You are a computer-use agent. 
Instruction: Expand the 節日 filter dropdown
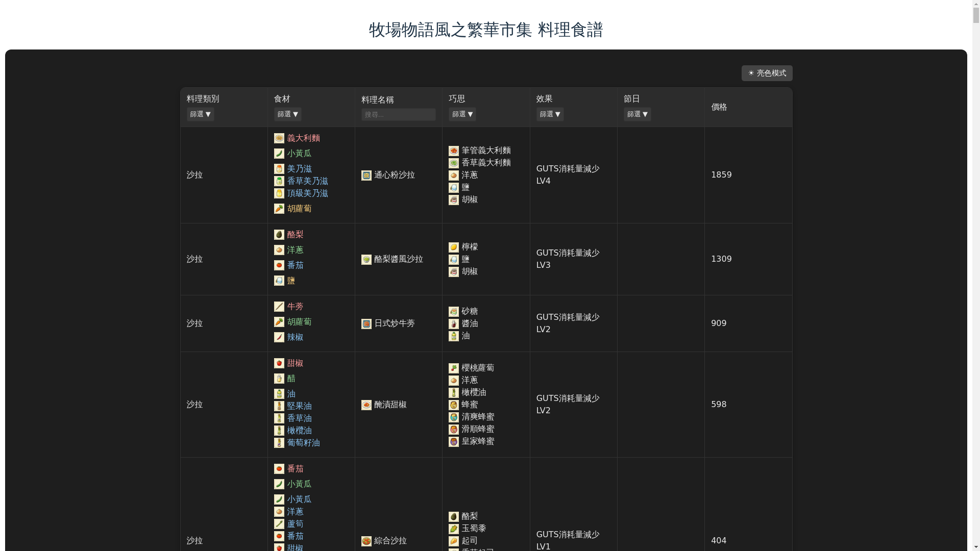tap(637, 114)
